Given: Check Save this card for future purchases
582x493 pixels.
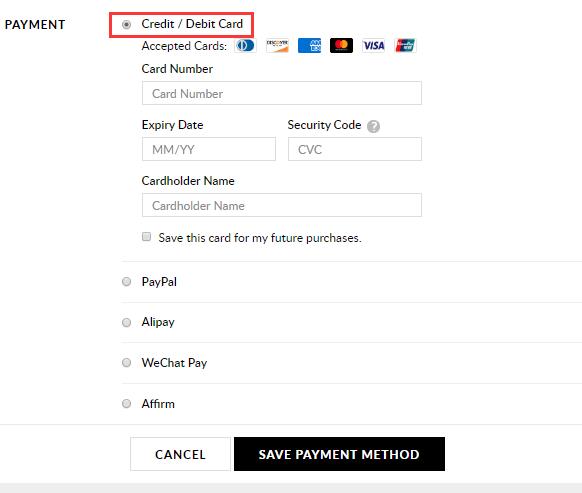Looking at the screenshot, I should click(x=147, y=237).
